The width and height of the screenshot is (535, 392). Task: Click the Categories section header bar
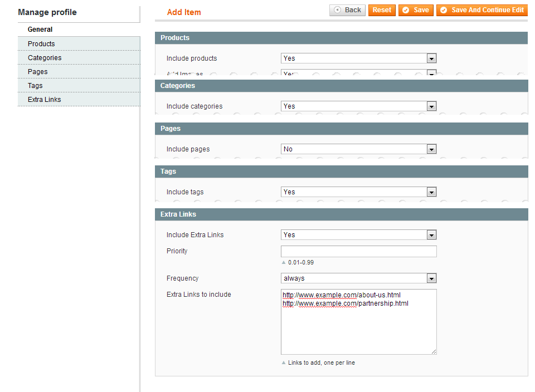click(x=341, y=86)
